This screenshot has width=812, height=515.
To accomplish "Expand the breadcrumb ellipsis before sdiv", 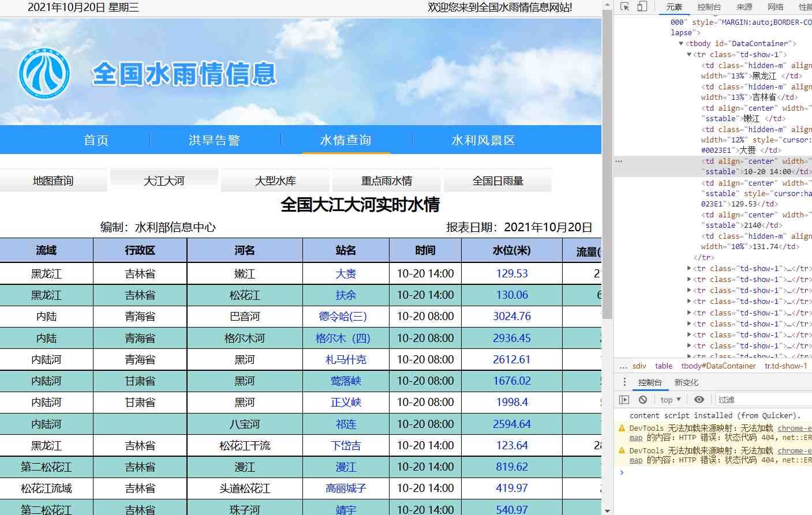I will tap(623, 366).
